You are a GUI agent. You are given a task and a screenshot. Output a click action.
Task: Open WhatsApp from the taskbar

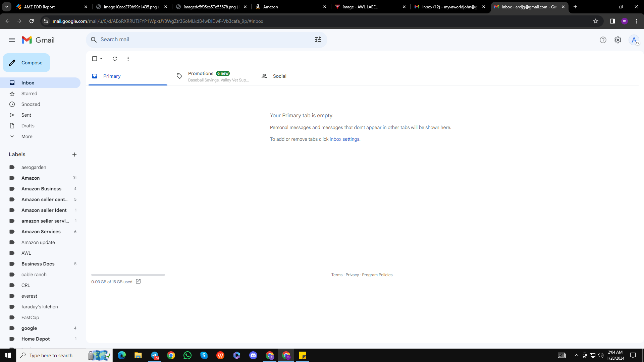point(187,355)
